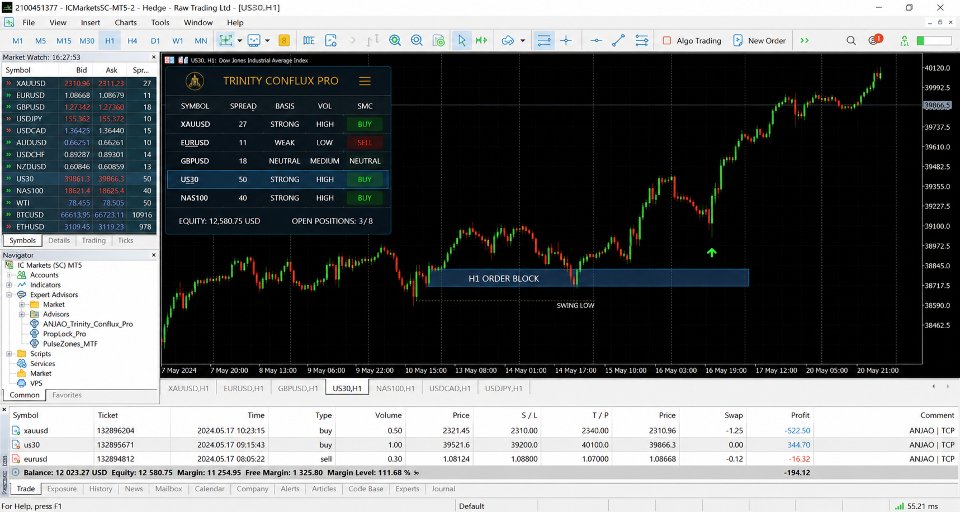Switch to the M5 timeframe
This screenshot has width=960, height=512.
pyautogui.click(x=40, y=40)
